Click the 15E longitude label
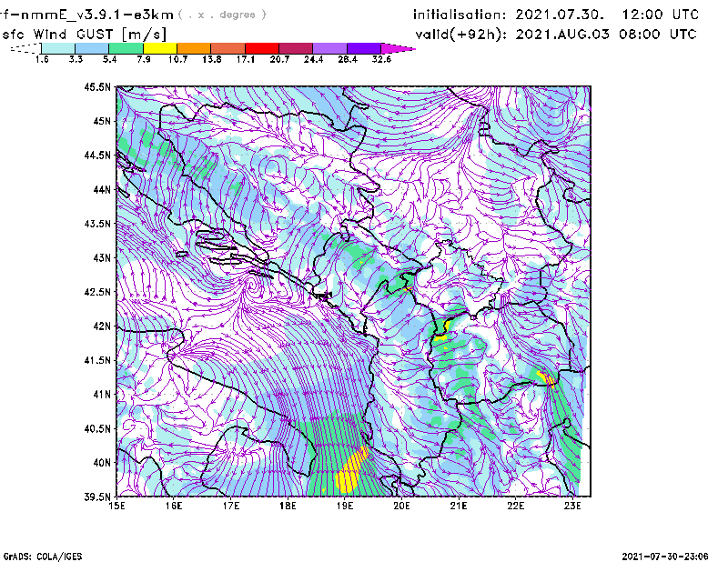This screenshot has height=562, width=728. pyautogui.click(x=116, y=506)
